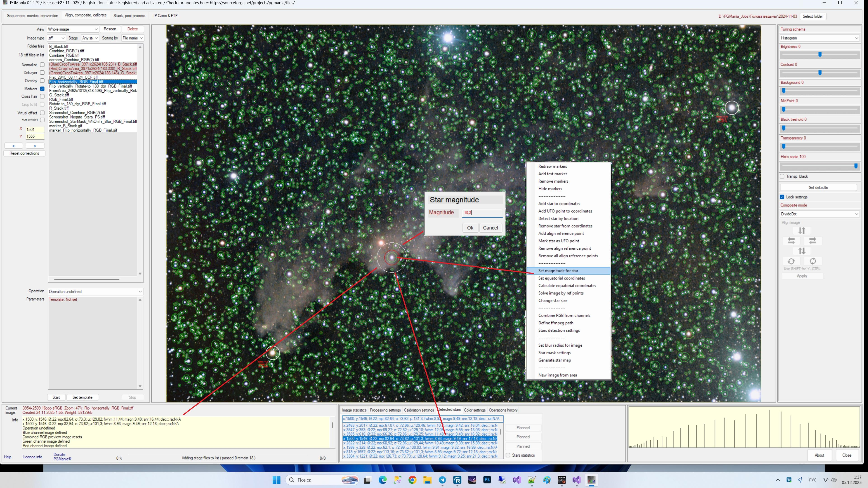
Task: Expand the Tuning schema Histogram dropdown
Action: coord(819,38)
